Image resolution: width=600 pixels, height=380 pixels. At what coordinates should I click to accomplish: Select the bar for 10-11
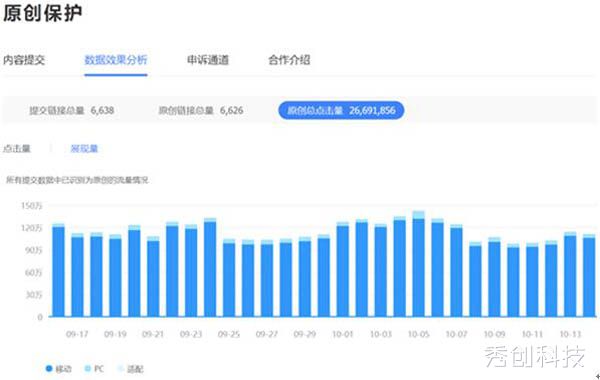click(532, 280)
